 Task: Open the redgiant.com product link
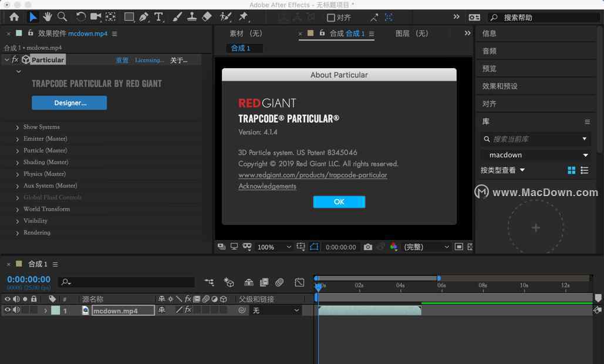coord(312,175)
